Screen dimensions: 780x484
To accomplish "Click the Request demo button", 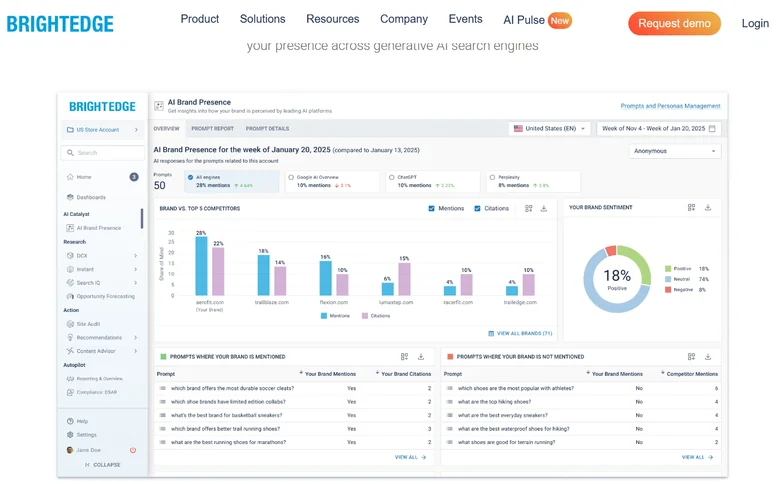I will pyautogui.click(x=674, y=23).
